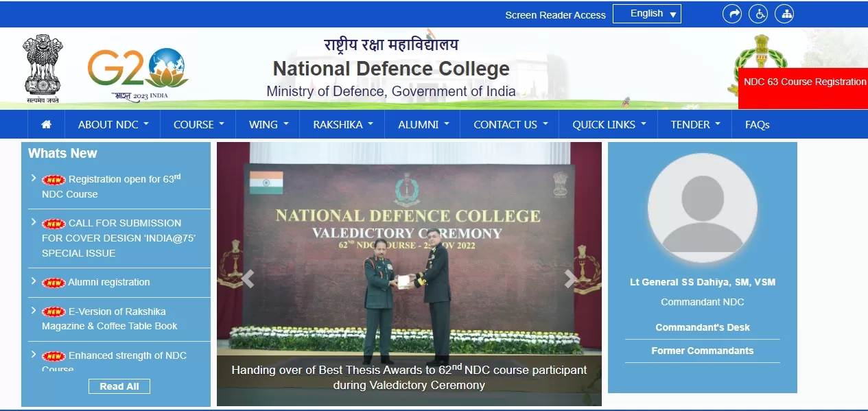Viewport: 868px width, 411px height.
Task: Click the Home icon in navigation bar
Action: click(x=47, y=125)
